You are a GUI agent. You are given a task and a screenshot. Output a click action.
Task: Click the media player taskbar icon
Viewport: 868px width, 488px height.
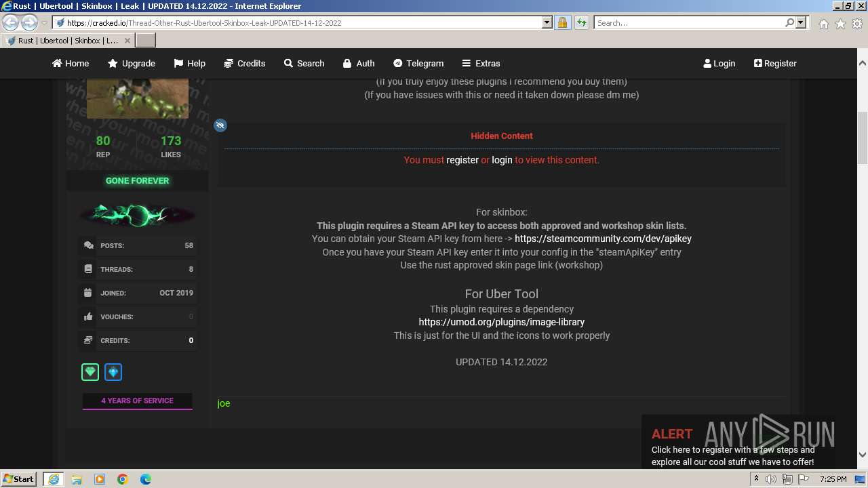point(100,479)
